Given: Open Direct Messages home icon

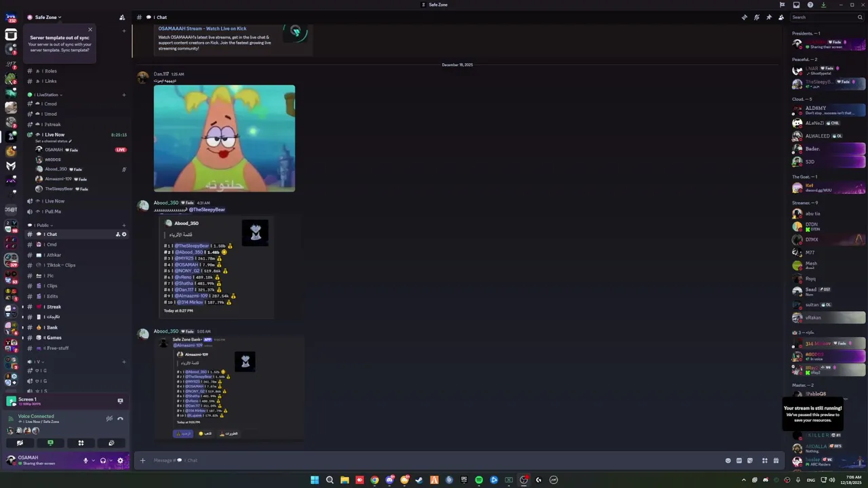Looking at the screenshot, I should click(11, 17).
